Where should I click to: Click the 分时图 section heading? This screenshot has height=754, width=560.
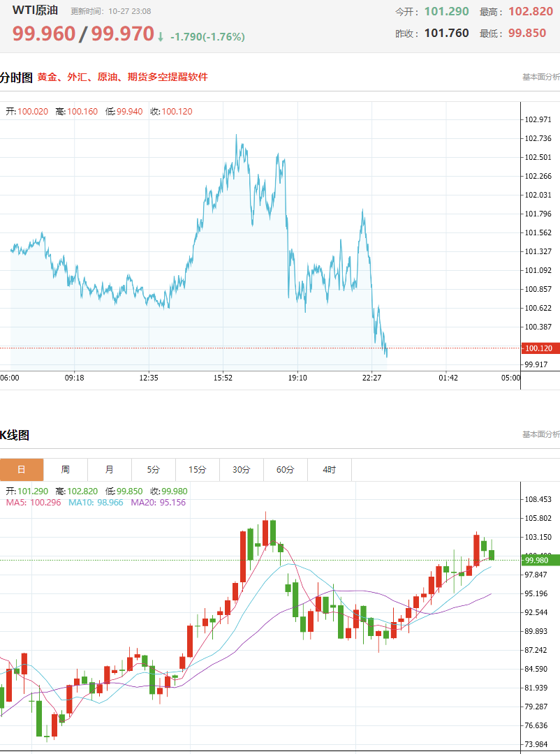coord(16,77)
